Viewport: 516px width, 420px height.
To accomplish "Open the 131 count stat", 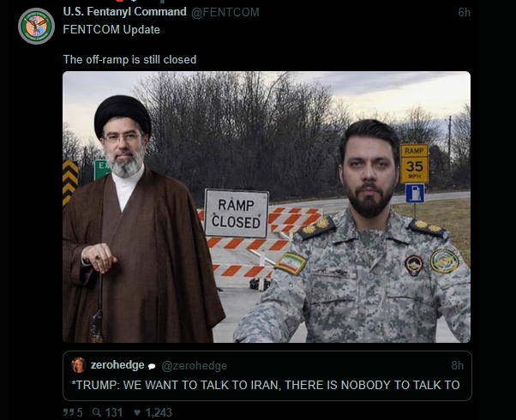I will tap(114, 412).
